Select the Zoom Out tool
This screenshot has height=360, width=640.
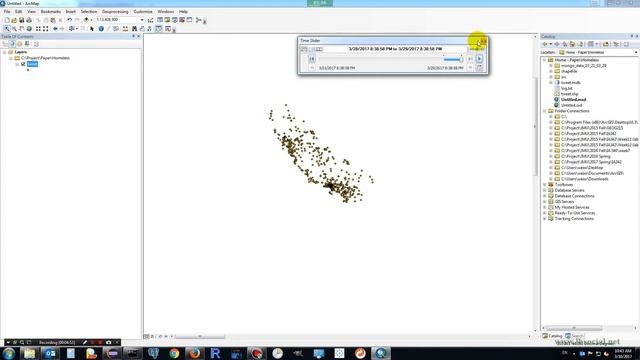14,29
